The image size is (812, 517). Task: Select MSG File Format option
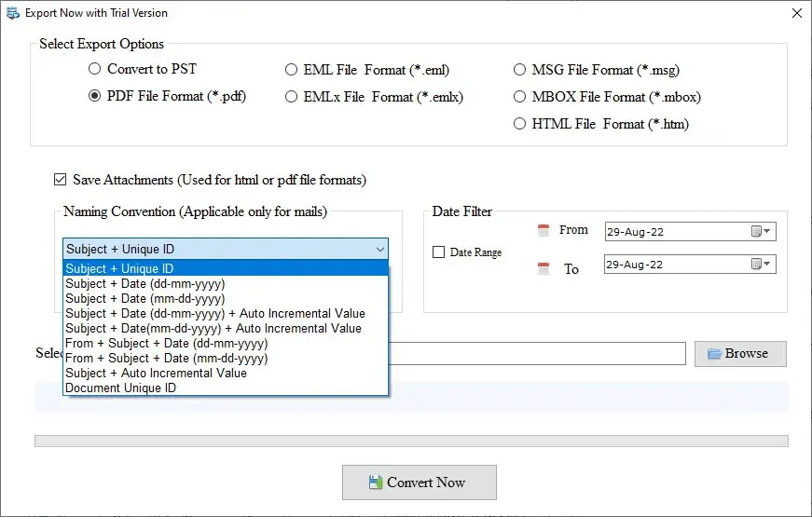pos(519,69)
